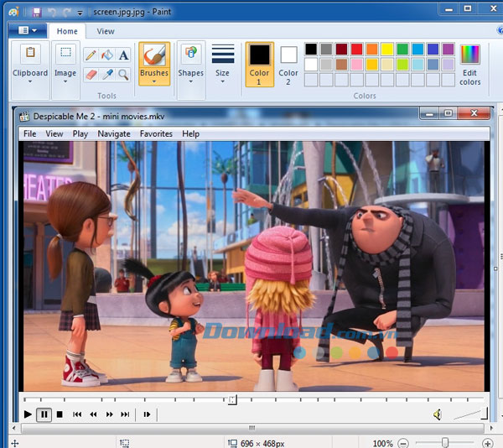Open the Customize Quick Access Toolbar arrow

tap(80, 13)
